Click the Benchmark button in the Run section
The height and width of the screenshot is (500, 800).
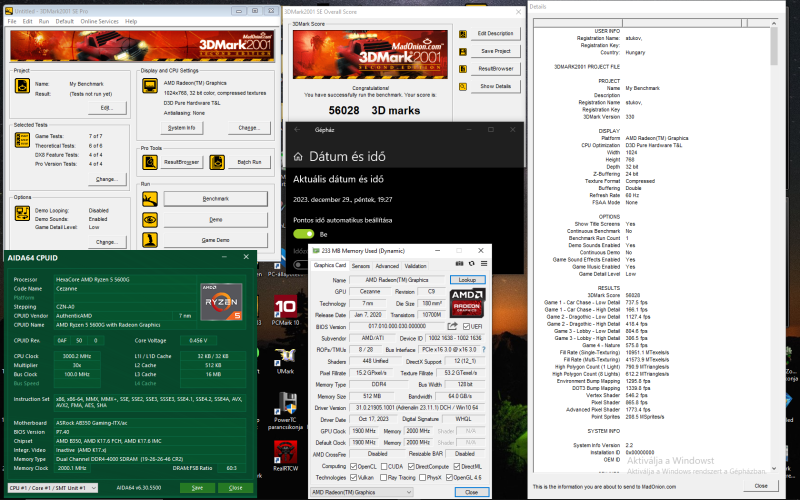pyautogui.click(x=215, y=198)
